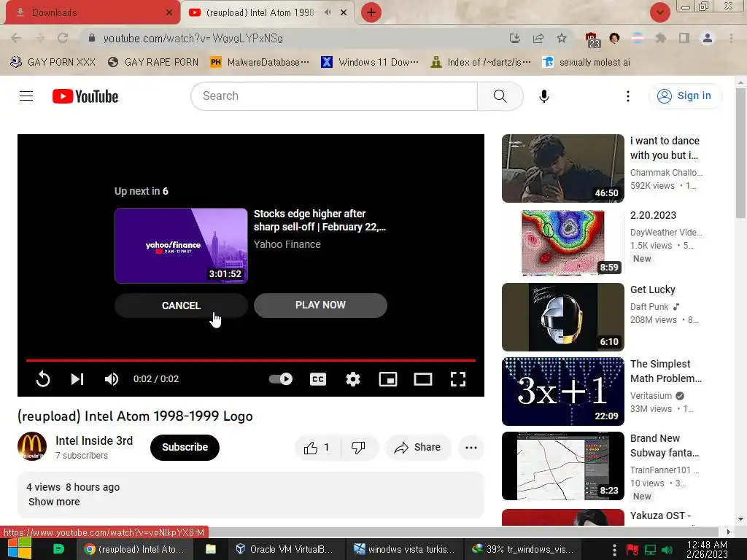Image resolution: width=747 pixels, height=560 pixels.
Task: Click PLAY NOW for next video
Action: tap(321, 306)
